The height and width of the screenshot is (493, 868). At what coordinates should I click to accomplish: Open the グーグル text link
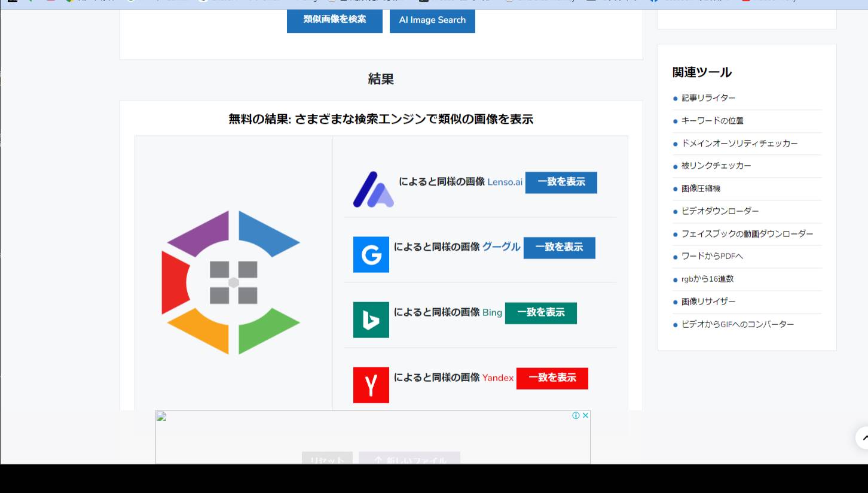502,246
